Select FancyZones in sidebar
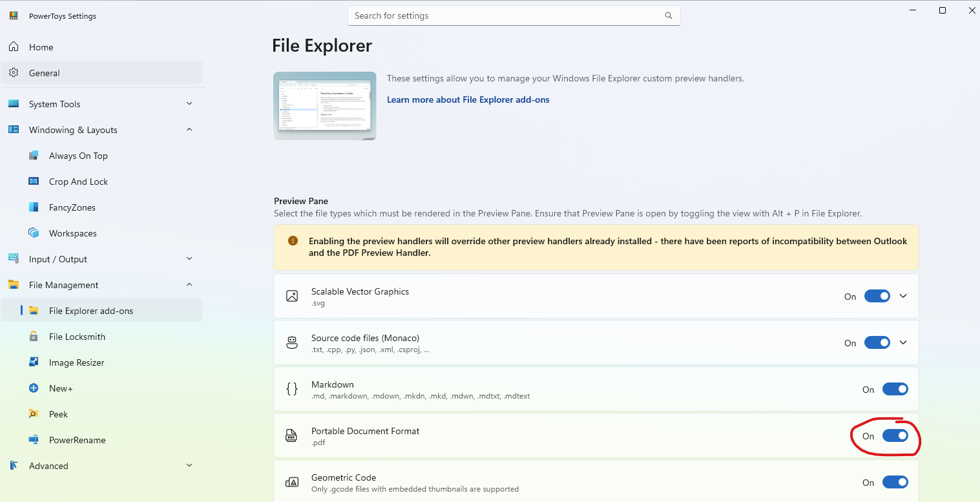Image resolution: width=980 pixels, height=502 pixels. 101,207
